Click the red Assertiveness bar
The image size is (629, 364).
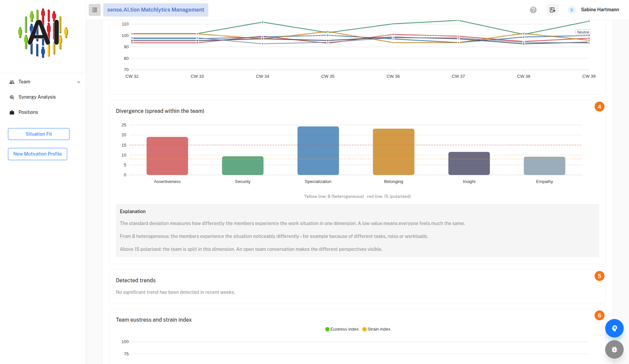(x=167, y=156)
